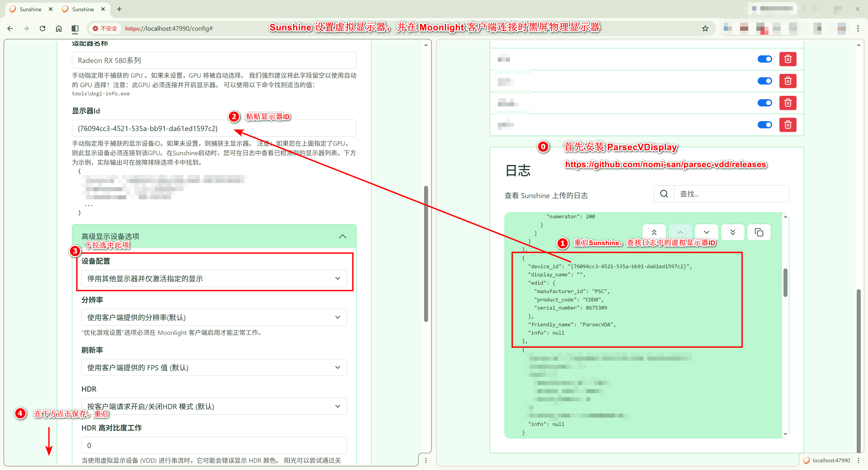Open a new tab with the plus button
Screen dimensions: 868x470
coord(119,9)
